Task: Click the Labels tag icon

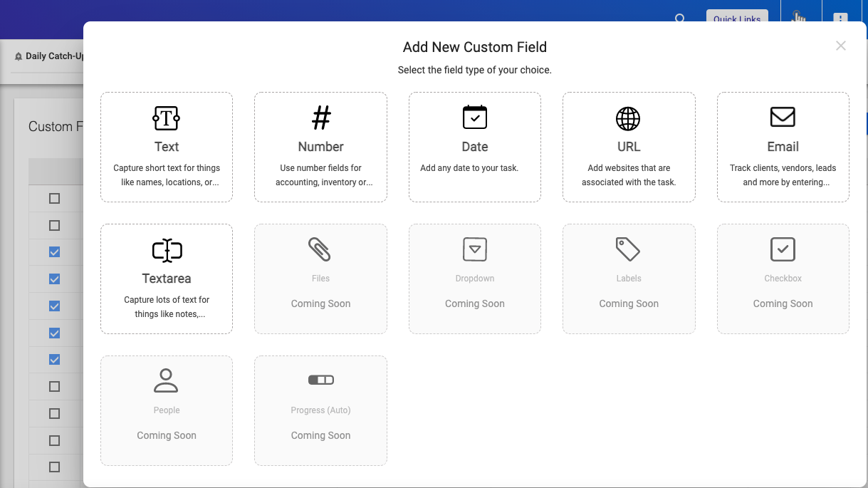Action: coord(628,249)
